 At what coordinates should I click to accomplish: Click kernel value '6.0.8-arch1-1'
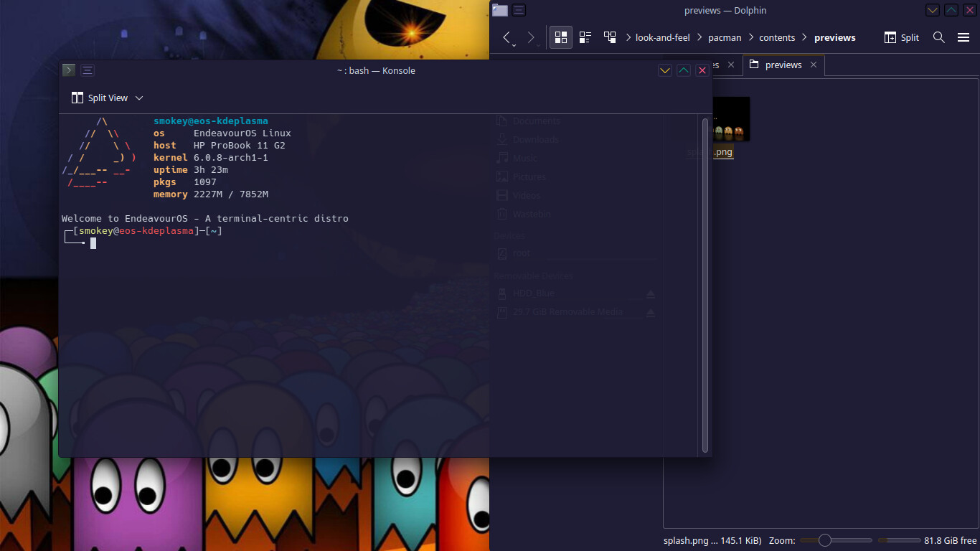point(231,157)
